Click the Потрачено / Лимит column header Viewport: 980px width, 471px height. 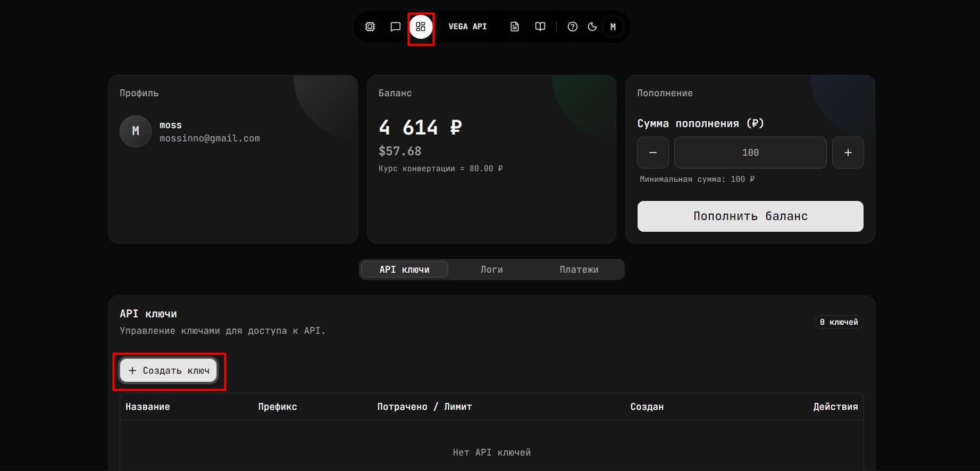(424, 407)
